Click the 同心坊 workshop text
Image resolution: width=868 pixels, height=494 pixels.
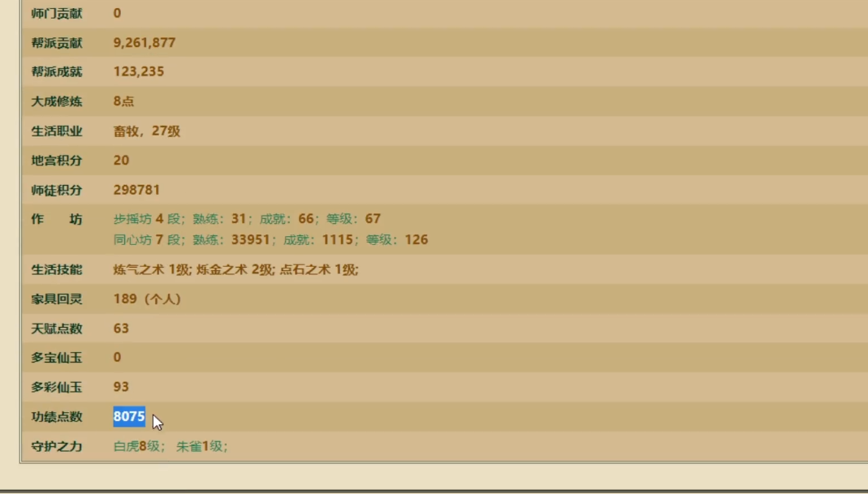[x=133, y=240]
